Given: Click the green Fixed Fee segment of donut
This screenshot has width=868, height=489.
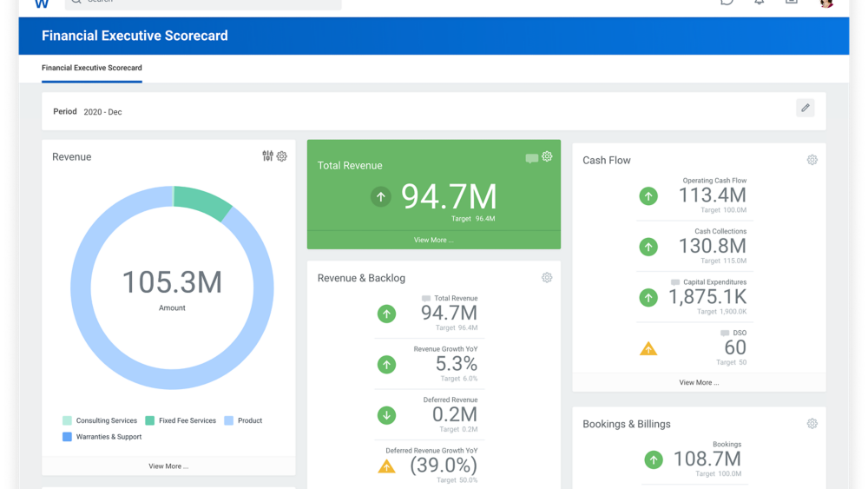Looking at the screenshot, I should coord(201,200).
